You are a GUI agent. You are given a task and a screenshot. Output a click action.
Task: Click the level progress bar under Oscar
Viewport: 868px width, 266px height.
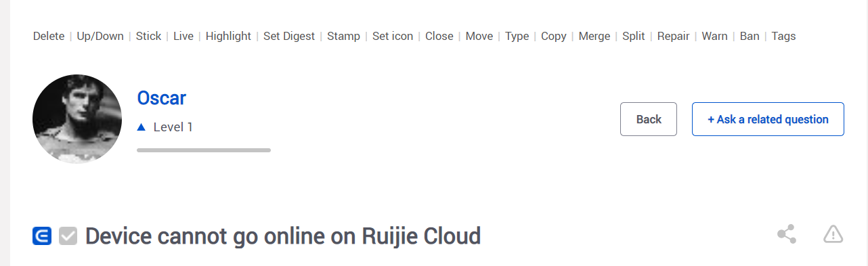click(x=204, y=150)
